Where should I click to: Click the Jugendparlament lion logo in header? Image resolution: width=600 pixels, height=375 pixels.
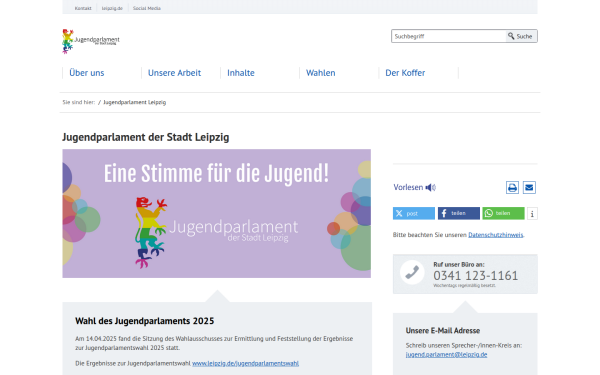91,41
